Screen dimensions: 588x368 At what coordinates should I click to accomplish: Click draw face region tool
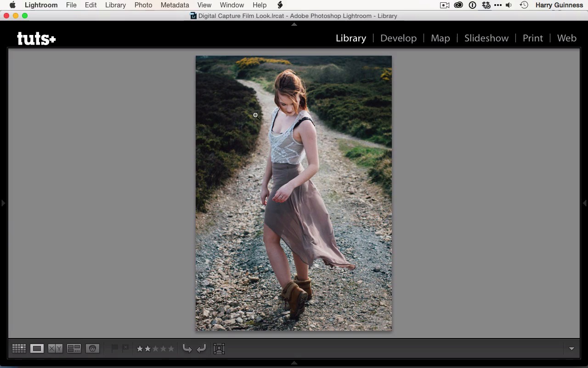[x=219, y=349]
